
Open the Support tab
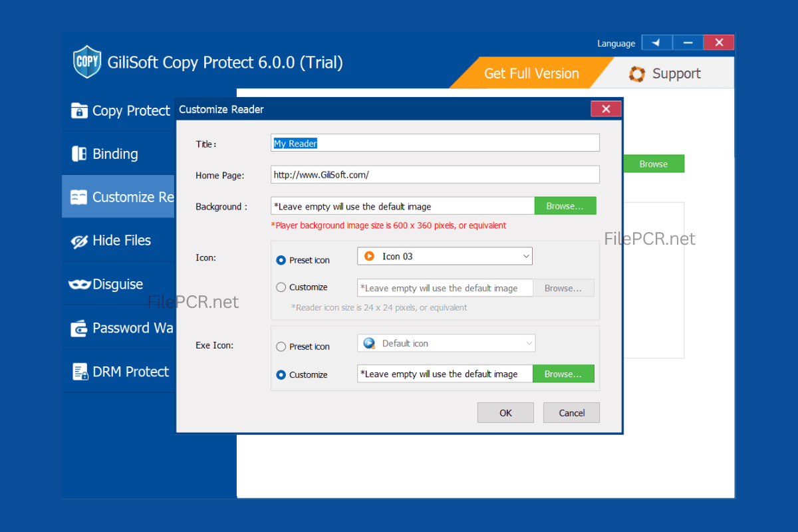coord(665,73)
